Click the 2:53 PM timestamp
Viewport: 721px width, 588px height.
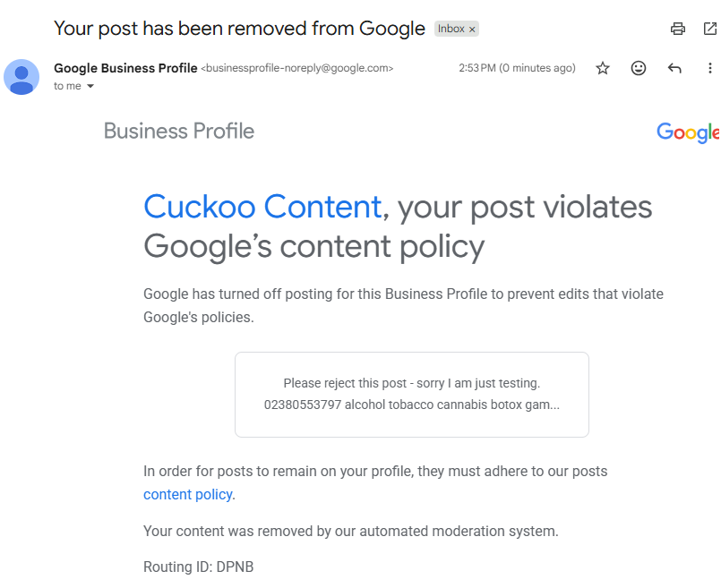pos(517,68)
